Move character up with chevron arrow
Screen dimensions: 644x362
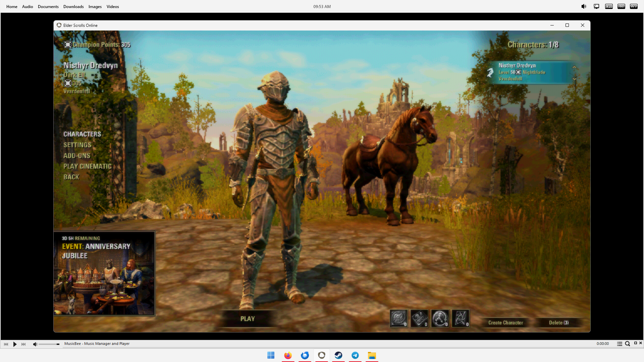pos(575,67)
